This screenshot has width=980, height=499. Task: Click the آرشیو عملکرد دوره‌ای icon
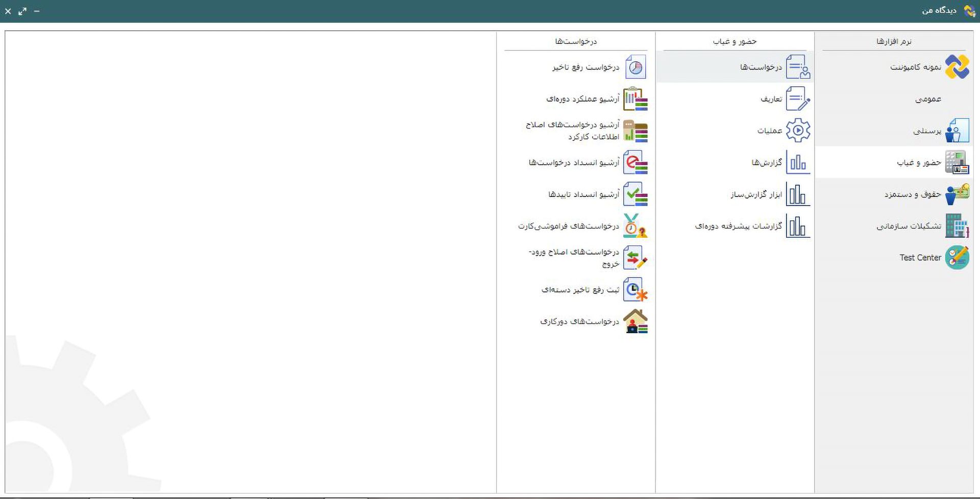pos(635,99)
